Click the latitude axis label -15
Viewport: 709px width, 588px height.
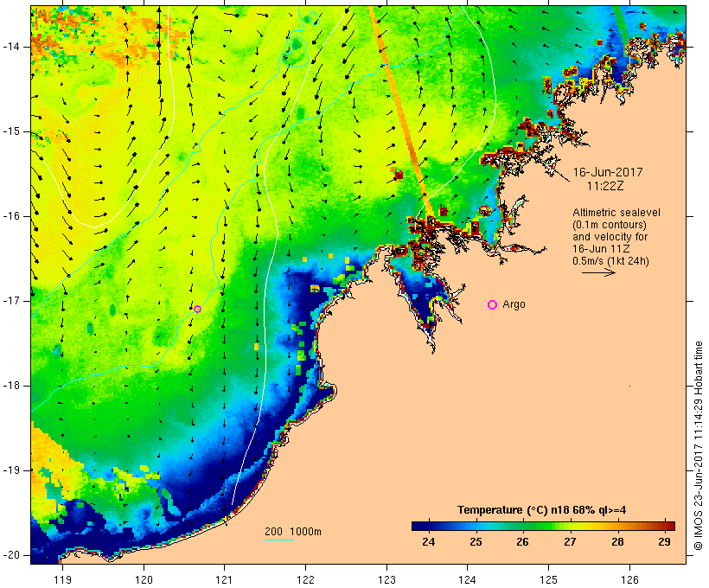(11, 131)
